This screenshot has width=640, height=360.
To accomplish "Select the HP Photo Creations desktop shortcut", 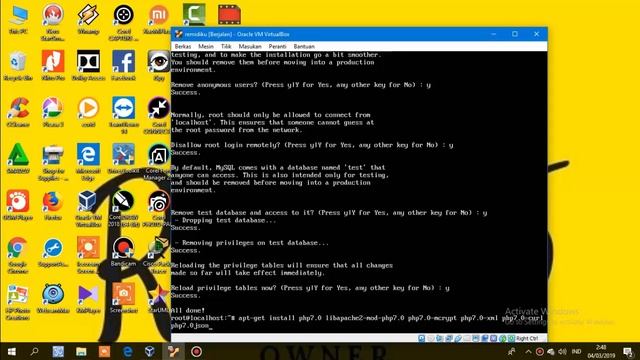I will [17, 301].
